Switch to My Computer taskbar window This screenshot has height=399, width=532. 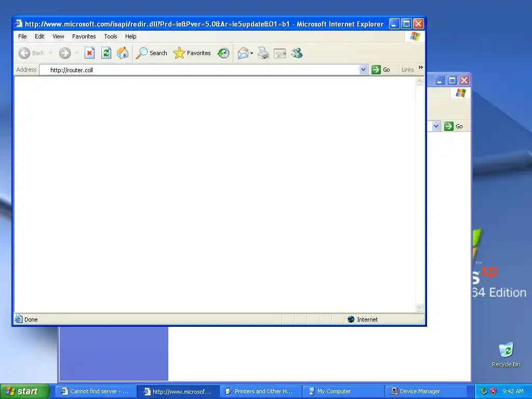click(x=343, y=391)
